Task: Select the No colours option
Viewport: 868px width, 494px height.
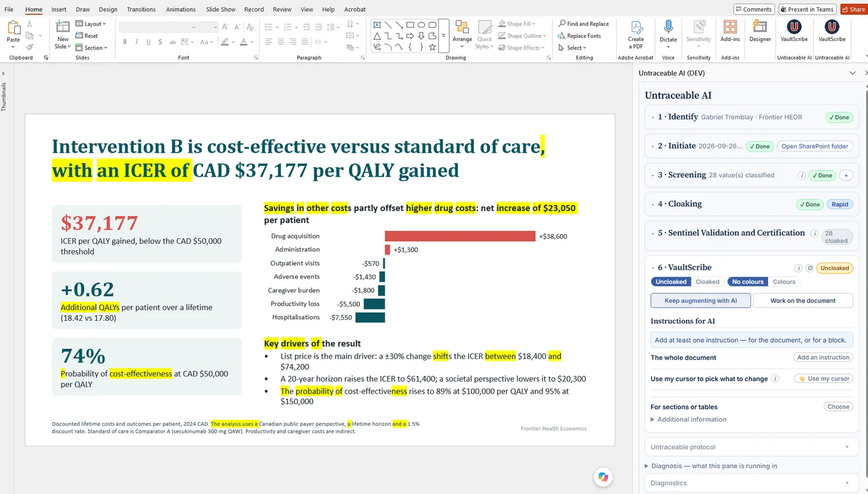Action: click(x=748, y=282)
